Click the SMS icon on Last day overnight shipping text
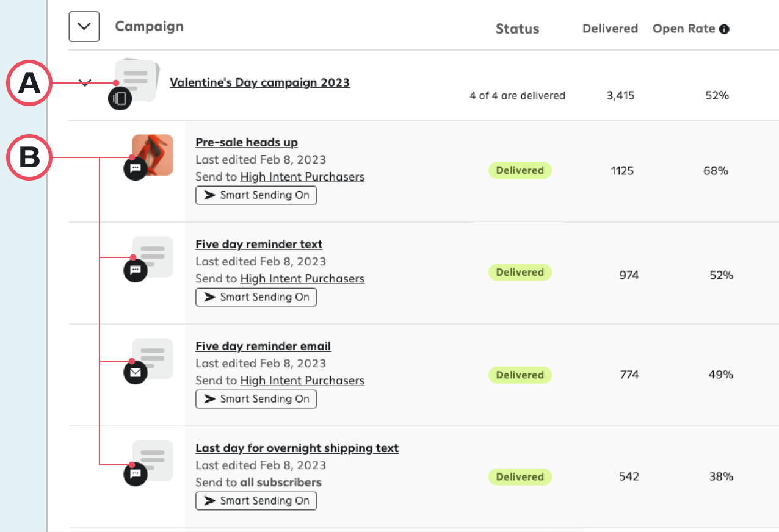The image size is (779, 532). pos(135,474)
